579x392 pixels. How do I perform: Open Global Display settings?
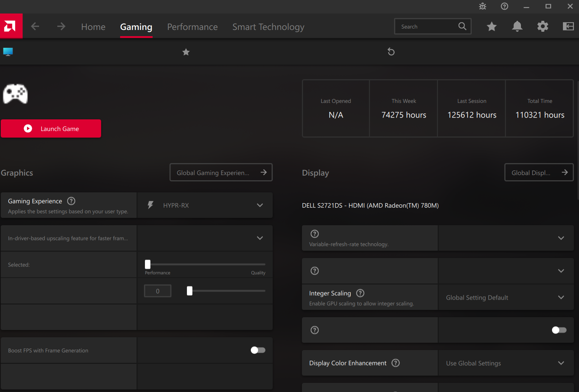(x=539, y=172)
